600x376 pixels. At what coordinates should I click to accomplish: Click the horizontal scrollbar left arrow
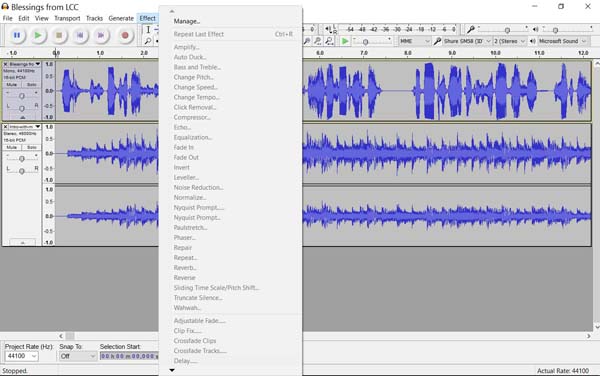pyautogui.click(x=61, y=336)
